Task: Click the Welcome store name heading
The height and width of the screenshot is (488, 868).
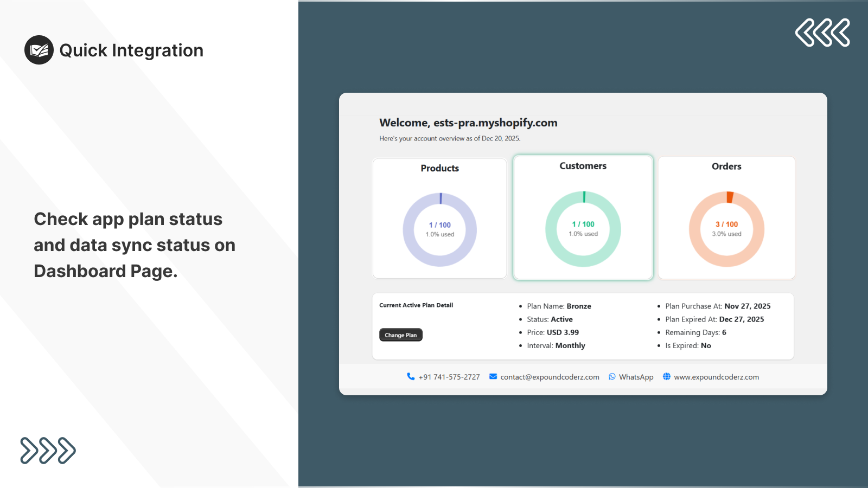Action: click(x=468, y=123)
